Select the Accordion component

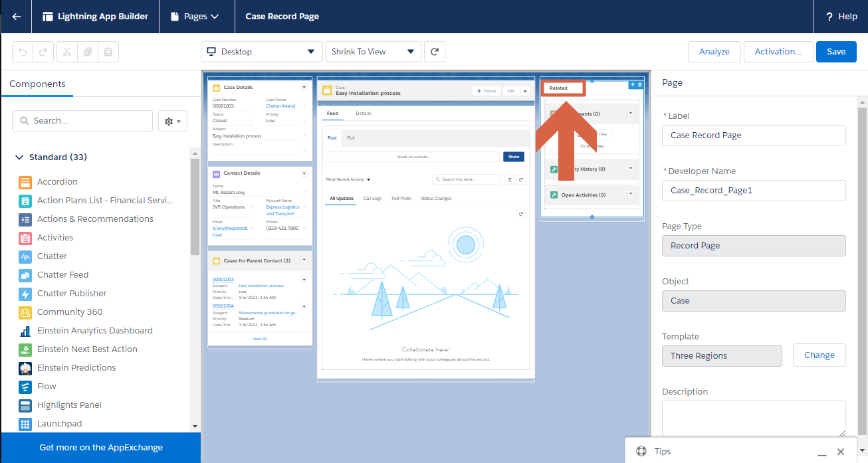57,182
